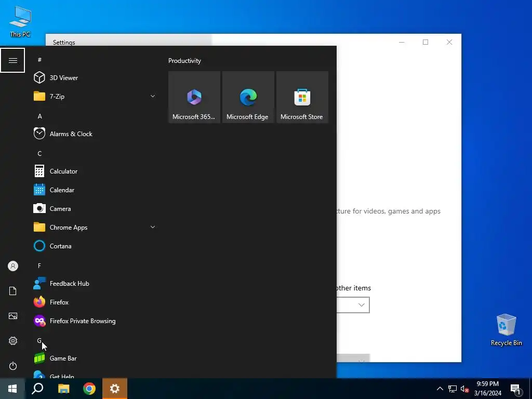Click the Power button in Start
This screenshot has width=532, height=399.
coord(13,366)
